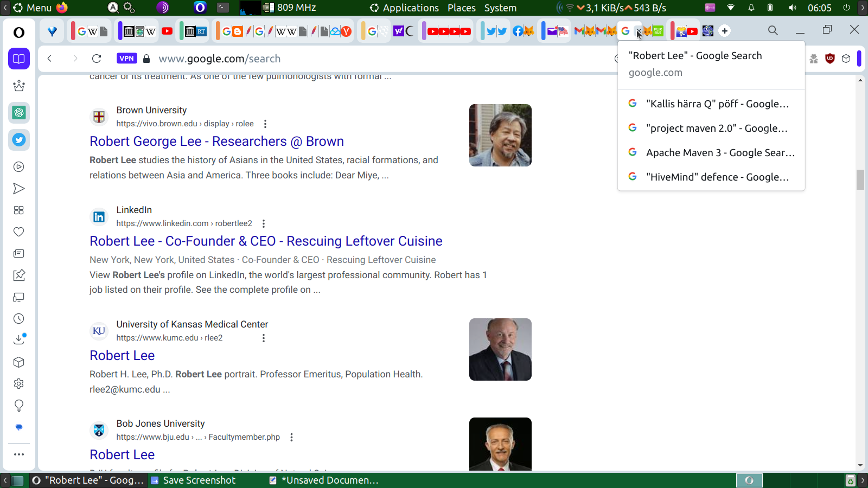Open the Downloads sidebar icon
This screenshot has height=488, width=868.
tap(19, 340)
